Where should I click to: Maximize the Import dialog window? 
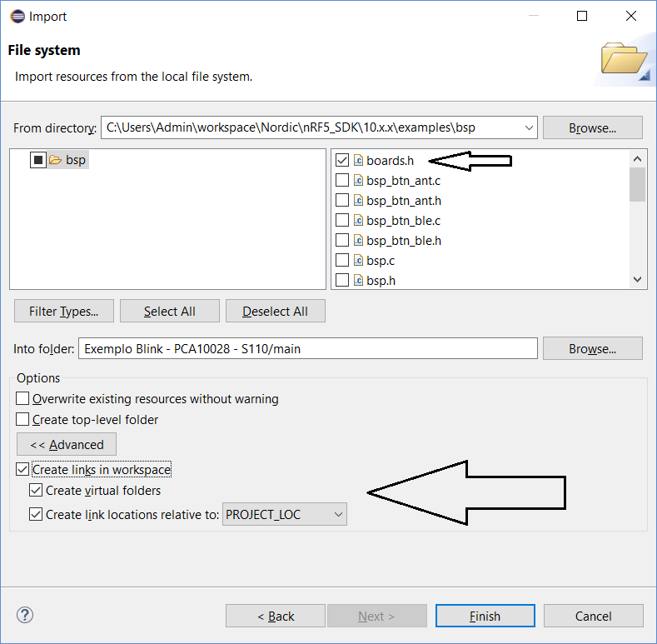[582, 16]
